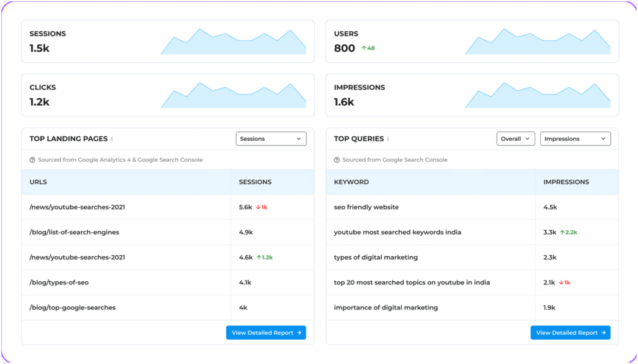Click the info icon beside Top Landing Pages
The height and width of the screenshot is (364, 638).
click(112, 139)
